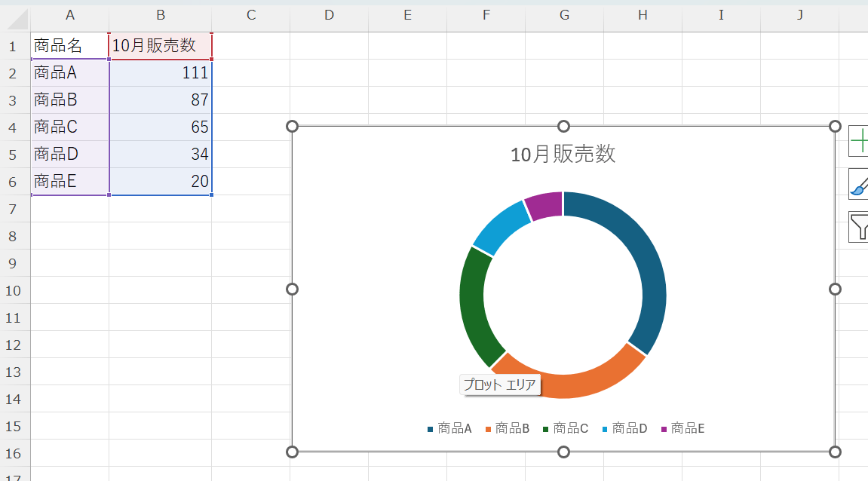This screenshot has width=868, height=481.
Task: Click the chart's top-center resize handle
Action: 563,126
